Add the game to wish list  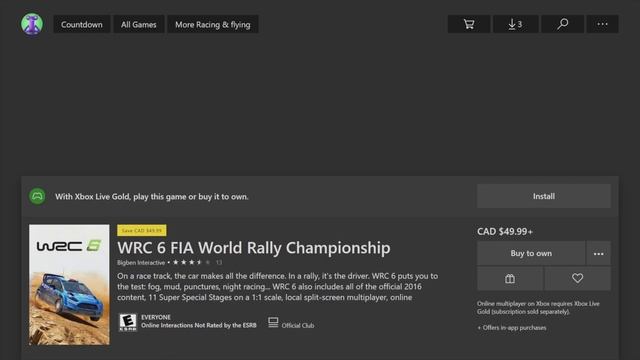578,279
